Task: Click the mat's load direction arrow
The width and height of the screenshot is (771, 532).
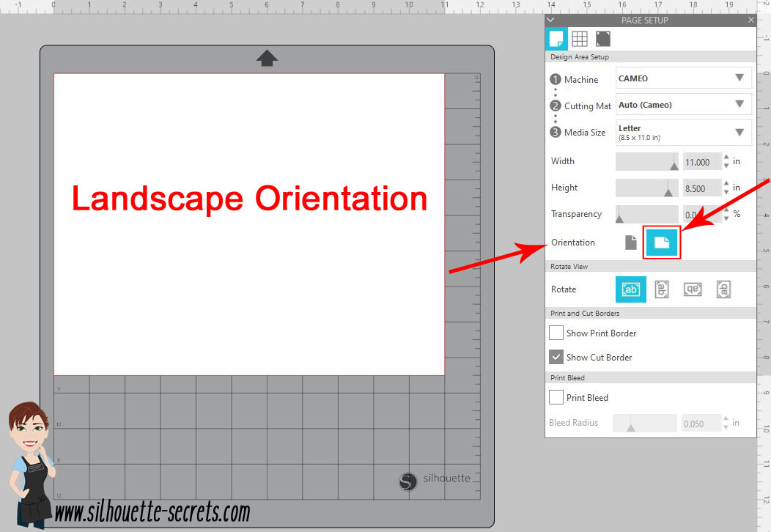Action: [x=267, y=59]
